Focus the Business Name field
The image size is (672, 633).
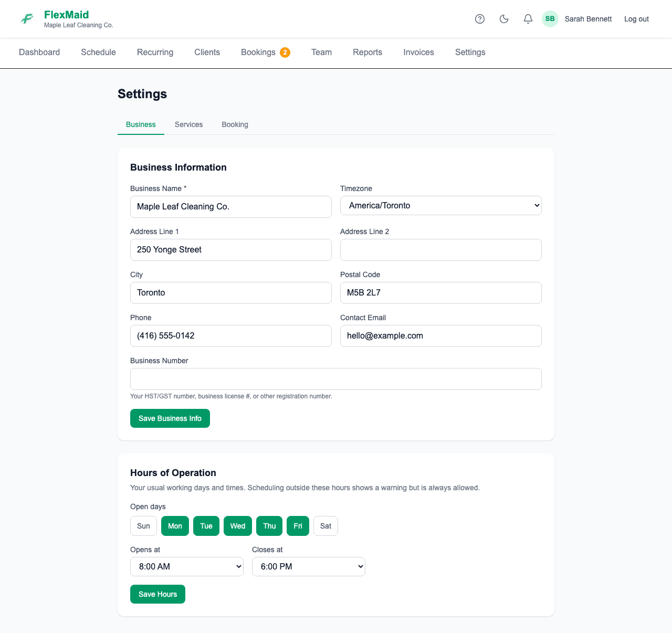point(231,207)
